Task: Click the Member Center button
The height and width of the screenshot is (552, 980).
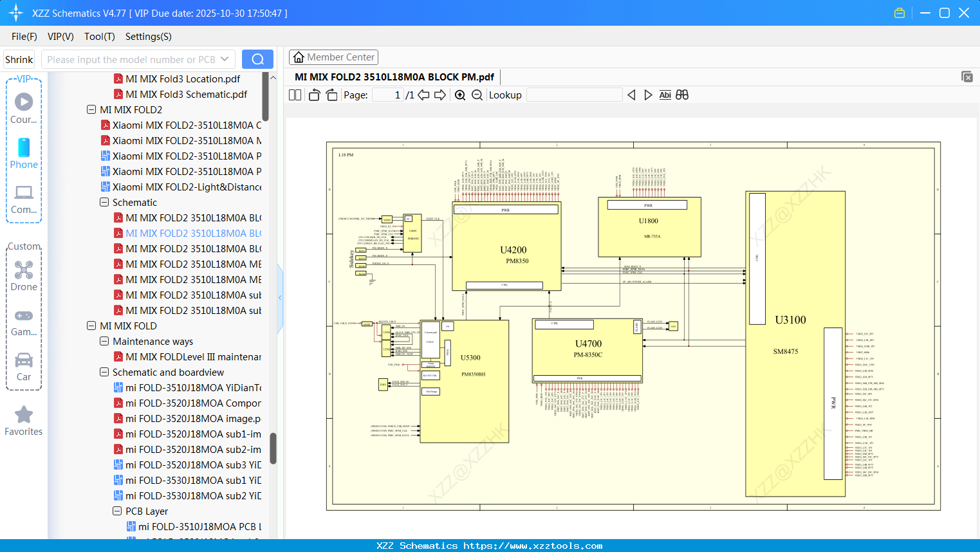Action: point(333,57)
